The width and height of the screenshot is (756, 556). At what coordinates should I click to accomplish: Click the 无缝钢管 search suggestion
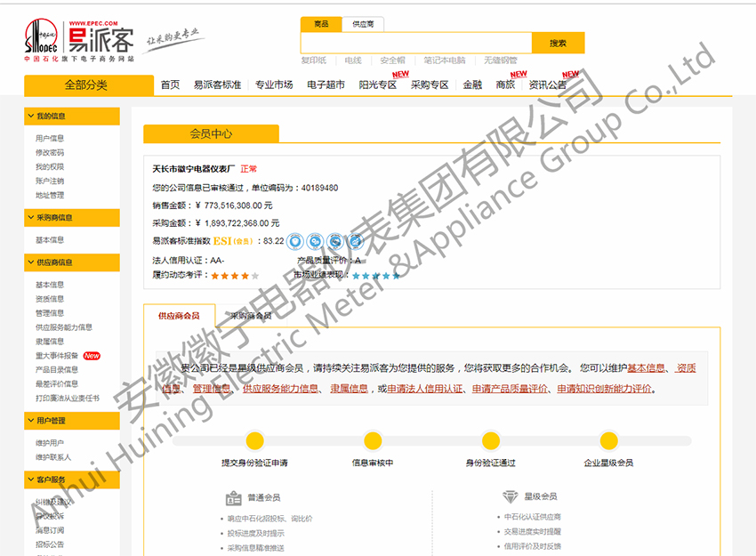click(x=501, y=60)
